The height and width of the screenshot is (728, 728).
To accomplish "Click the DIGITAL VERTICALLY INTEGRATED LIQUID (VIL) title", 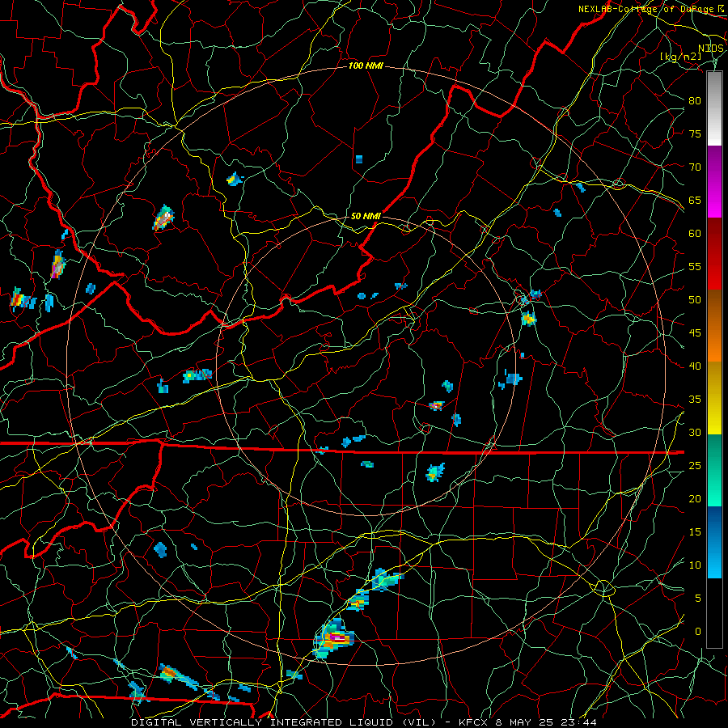I will tap(284, 722).
